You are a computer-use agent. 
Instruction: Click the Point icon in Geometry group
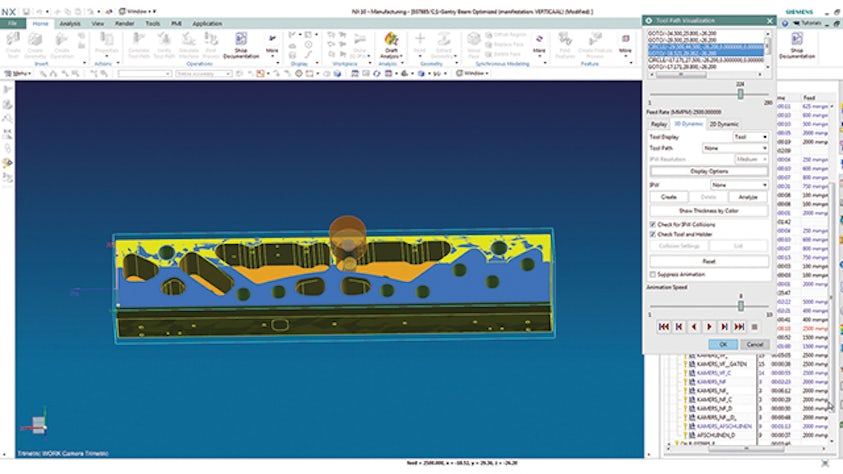(420, 44)
